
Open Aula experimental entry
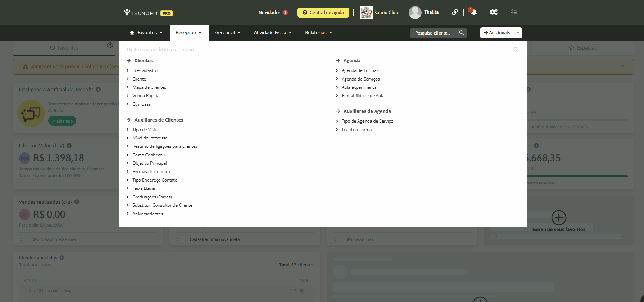[359, 87]
